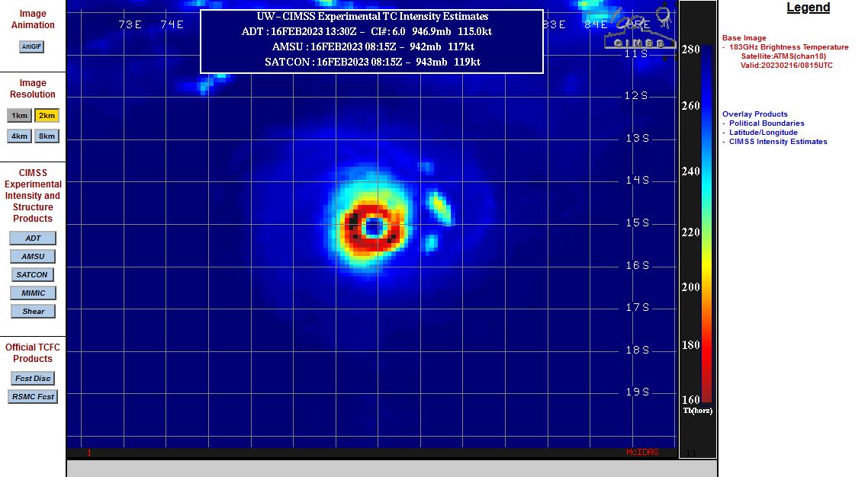This screenshot has width=868, height=477.
Task: Click the TC Intensity Estimates info box
Action: click(371, 41)
